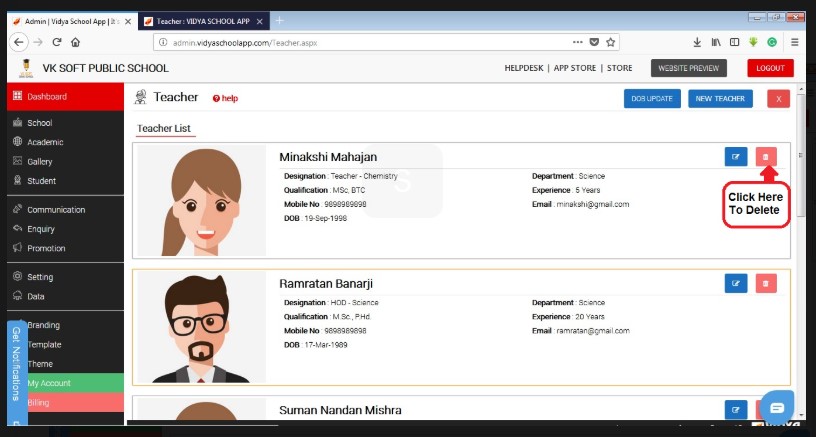Open page actions three-dots icon in address bar
Screen dimensions: 816x437
(578, 42)
